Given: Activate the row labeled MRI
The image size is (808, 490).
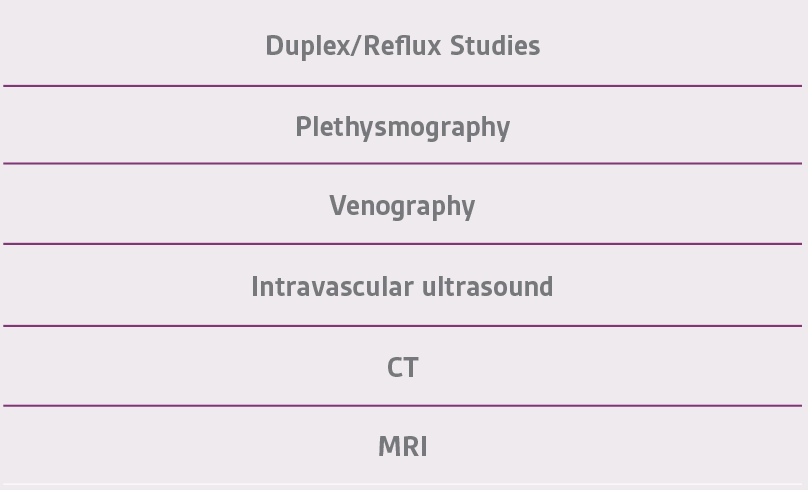Looking at the screenshot, I should click(402, 445).
